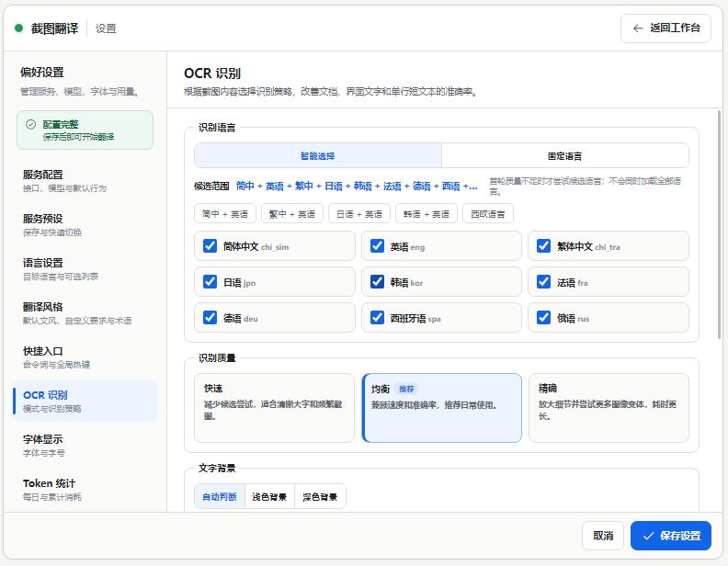
Task: Switch to 固定语言 language mode tab
Action: click(564, 155)
